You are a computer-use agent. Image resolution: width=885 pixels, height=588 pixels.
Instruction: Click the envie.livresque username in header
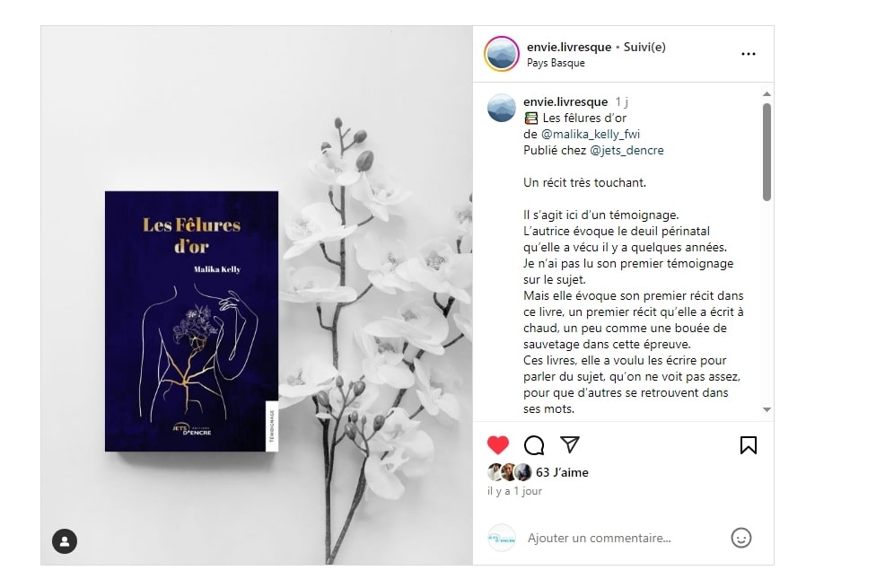click(569, 47)
